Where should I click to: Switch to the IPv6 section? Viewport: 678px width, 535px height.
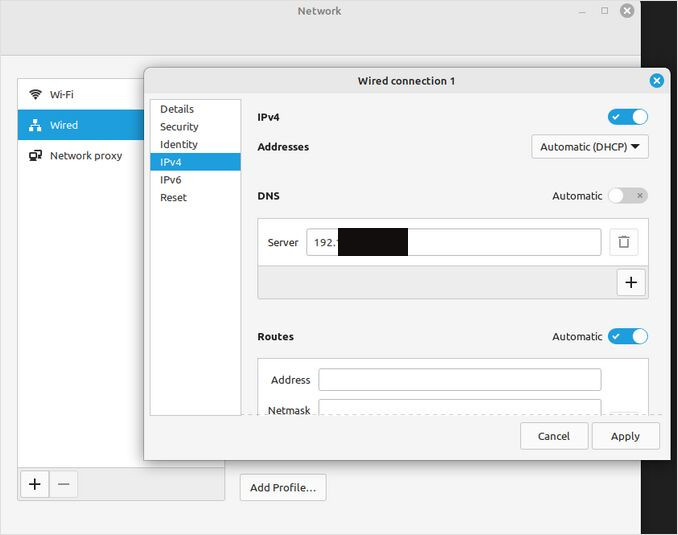pos(171,180)
